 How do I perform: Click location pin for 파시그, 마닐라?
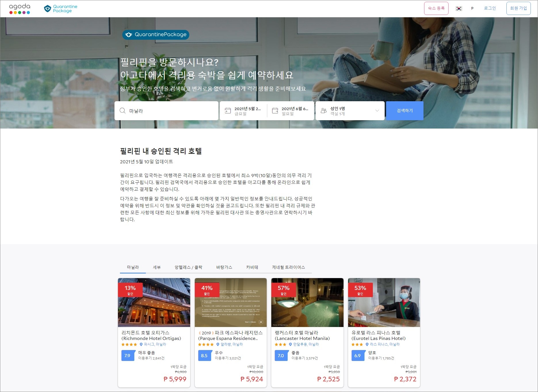pos(141,344)
